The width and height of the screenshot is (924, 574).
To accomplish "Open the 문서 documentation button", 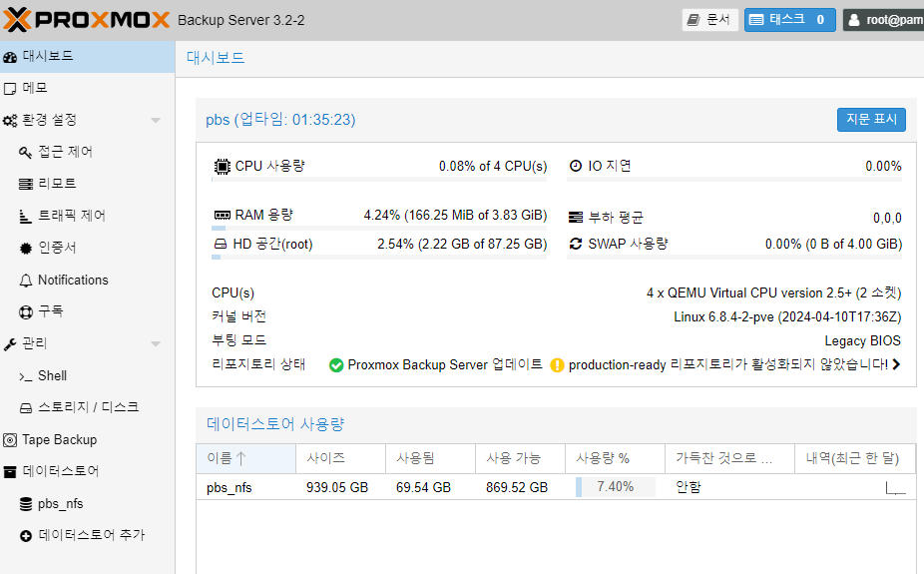I will 710,20.
